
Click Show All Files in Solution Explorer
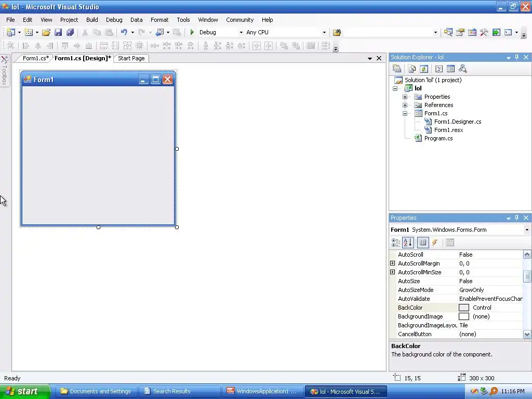click(412, 69)
